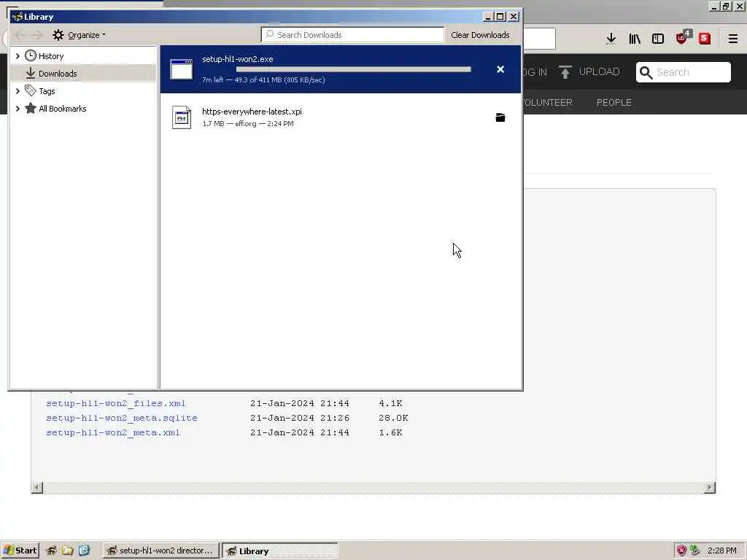Click the red S extension icon
The width and height of the screenshot is (747, 560).
click(x=705, y=39)
